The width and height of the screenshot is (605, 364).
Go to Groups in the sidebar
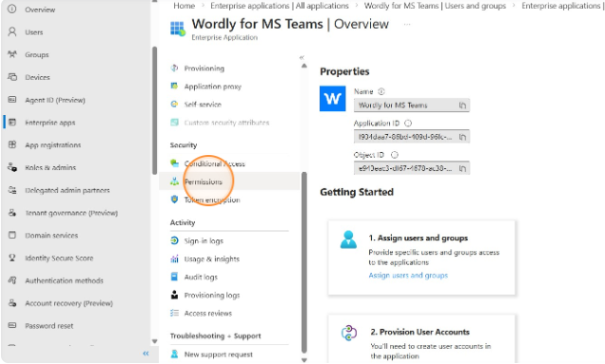point(37,55)
